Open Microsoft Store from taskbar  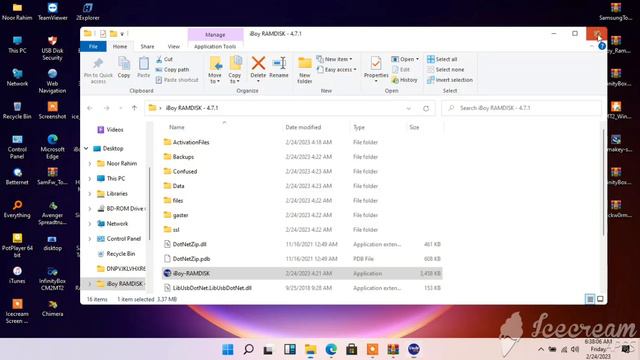(351, 349)
